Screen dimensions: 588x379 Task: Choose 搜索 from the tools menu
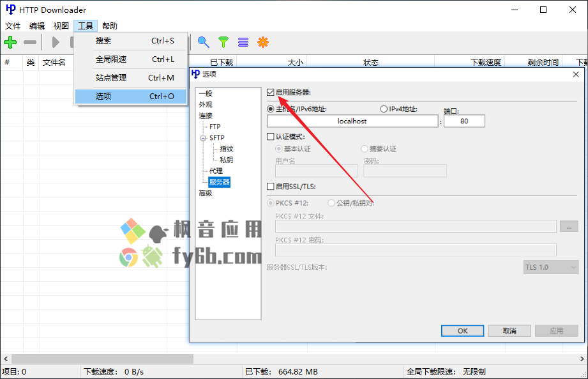tap(130, 41)
